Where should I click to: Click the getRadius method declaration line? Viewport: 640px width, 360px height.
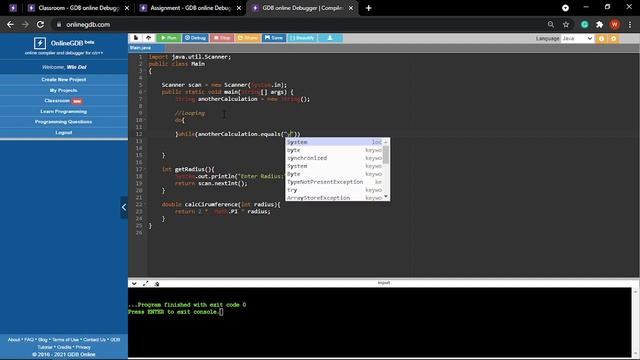coord(188,169)
